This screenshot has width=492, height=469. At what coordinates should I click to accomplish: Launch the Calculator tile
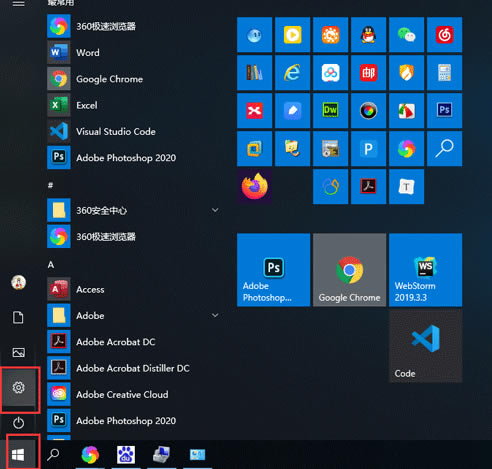coord(444,73)
